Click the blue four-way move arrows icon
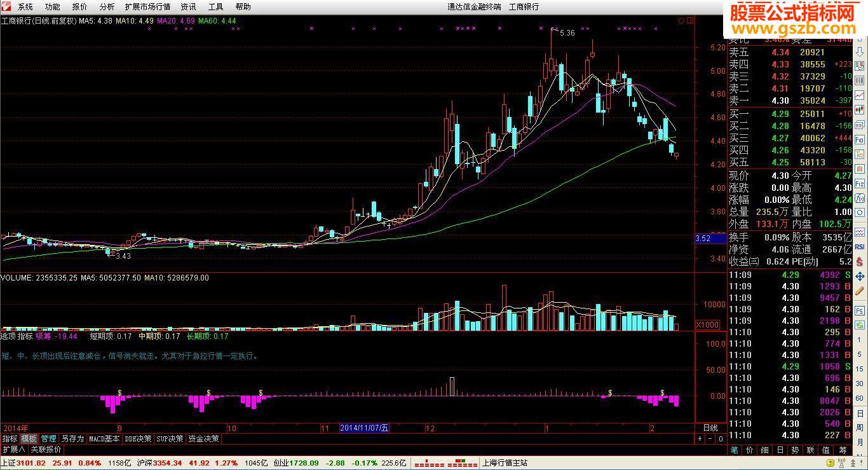The width and height of the screenshot is (868, 470). [860, 276]
